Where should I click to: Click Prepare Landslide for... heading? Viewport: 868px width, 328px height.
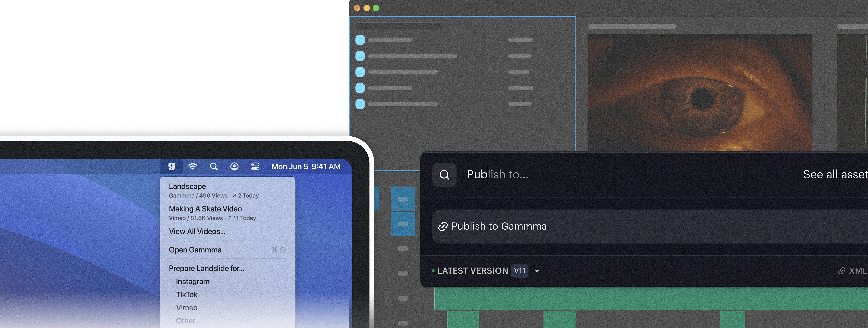[207, 268]
